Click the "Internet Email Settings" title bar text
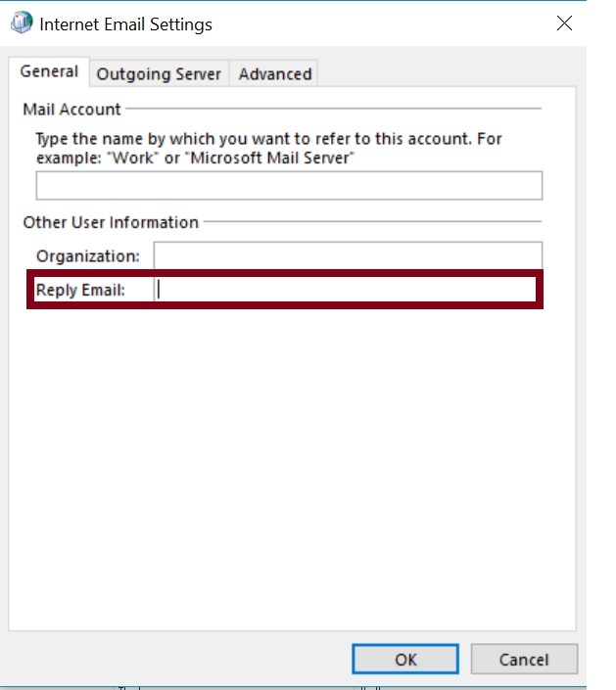Image resolution: width=616 pixels, height=690 pixels. [x=125, y=24]
